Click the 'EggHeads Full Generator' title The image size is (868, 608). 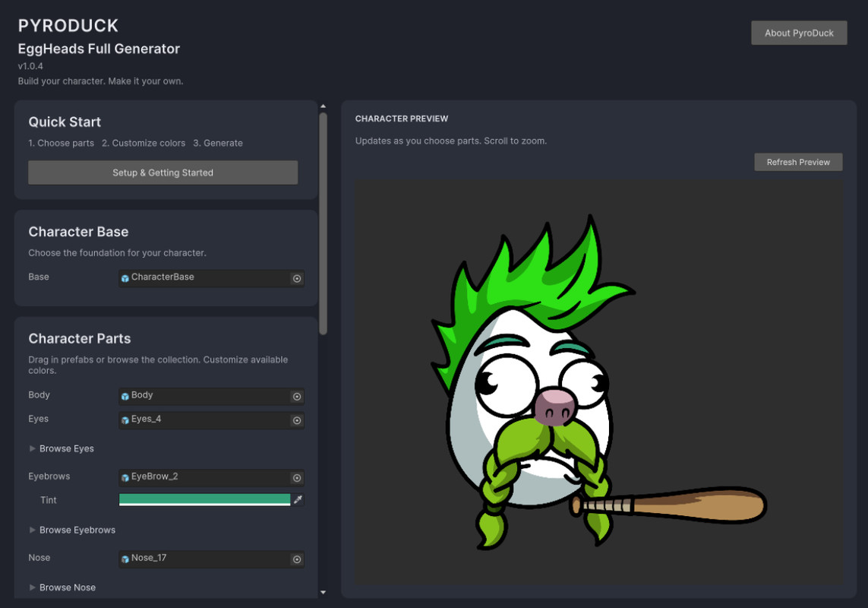click(x=99, y=49)
